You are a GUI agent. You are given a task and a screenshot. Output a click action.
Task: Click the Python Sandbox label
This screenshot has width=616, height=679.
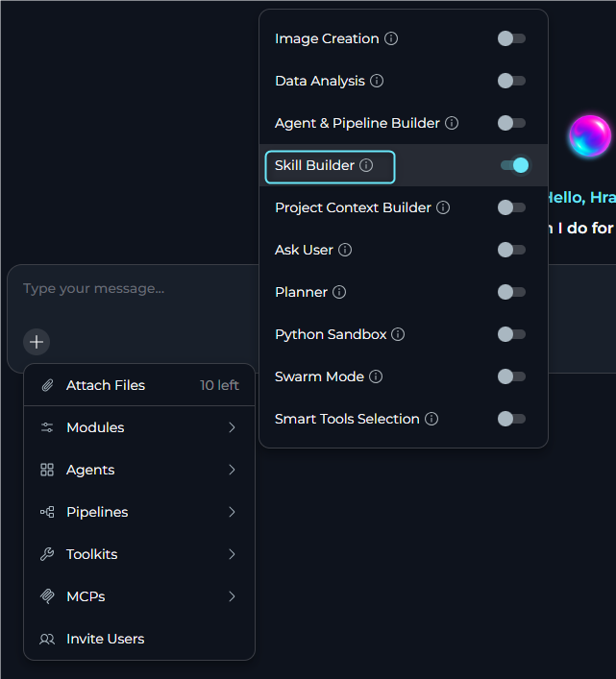click(331, 334)
